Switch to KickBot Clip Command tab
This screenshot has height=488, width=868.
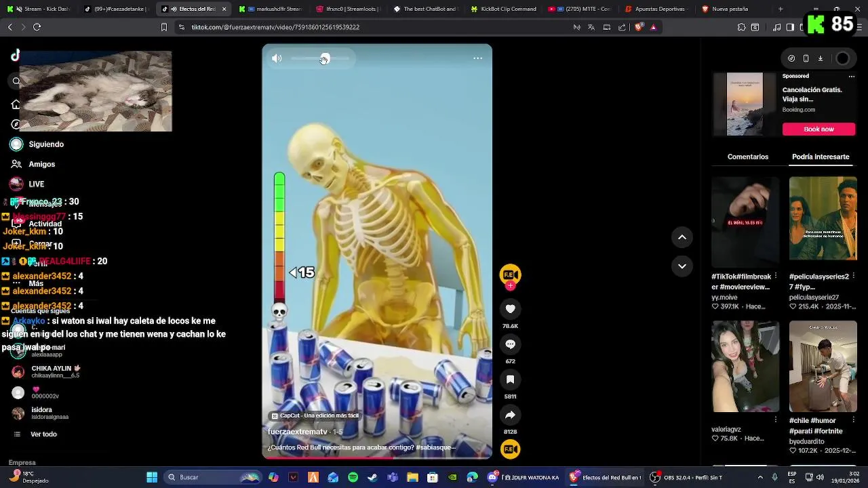[x=502, y=9]
